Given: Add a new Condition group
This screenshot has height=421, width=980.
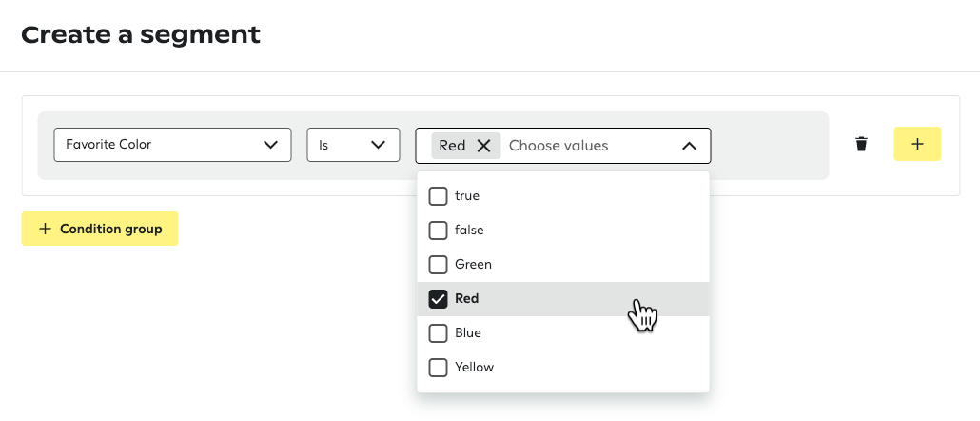Looking at the screenshot, I should [100, 229].
